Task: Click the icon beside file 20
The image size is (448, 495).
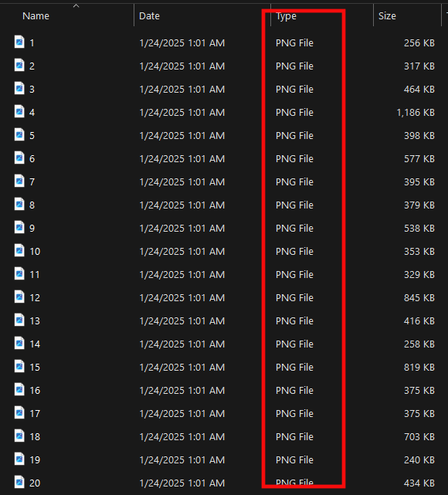Action: (x=19, y=482)
